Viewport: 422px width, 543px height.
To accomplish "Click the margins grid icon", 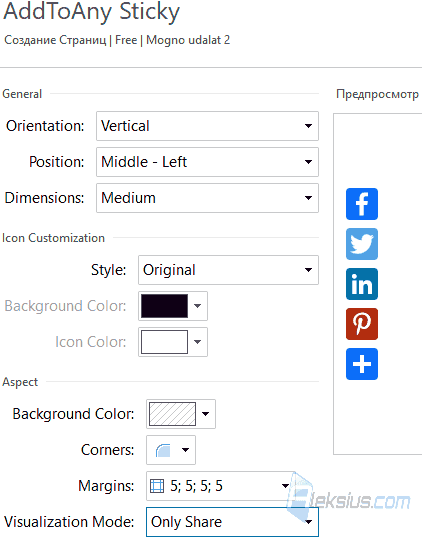I will coord(157,486).
